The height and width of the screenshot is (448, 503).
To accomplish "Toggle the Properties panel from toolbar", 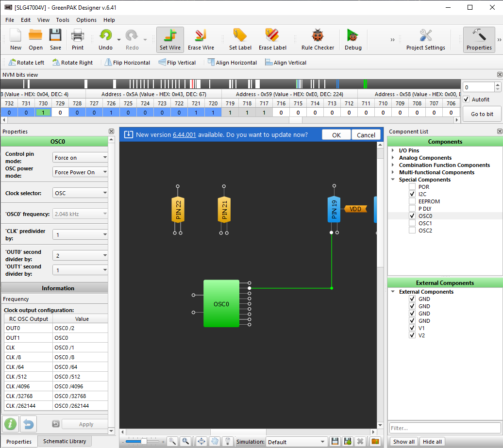I will (x=479, y=39).
